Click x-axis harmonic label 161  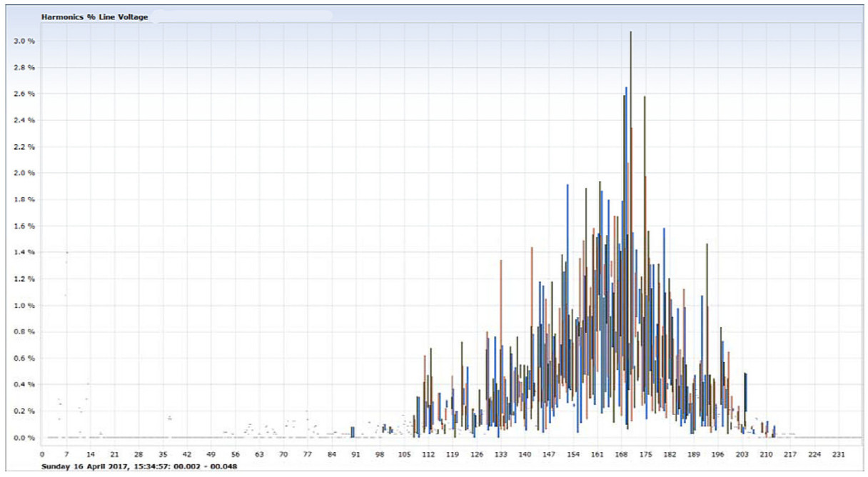(597, 453)
